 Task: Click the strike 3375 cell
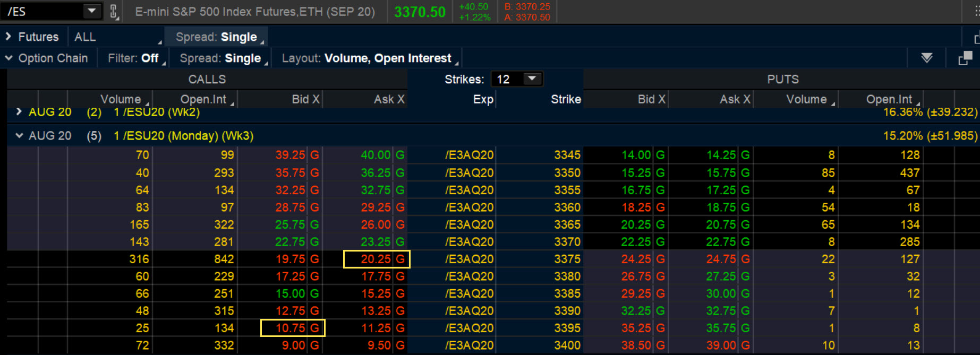[x=567, y=259]
